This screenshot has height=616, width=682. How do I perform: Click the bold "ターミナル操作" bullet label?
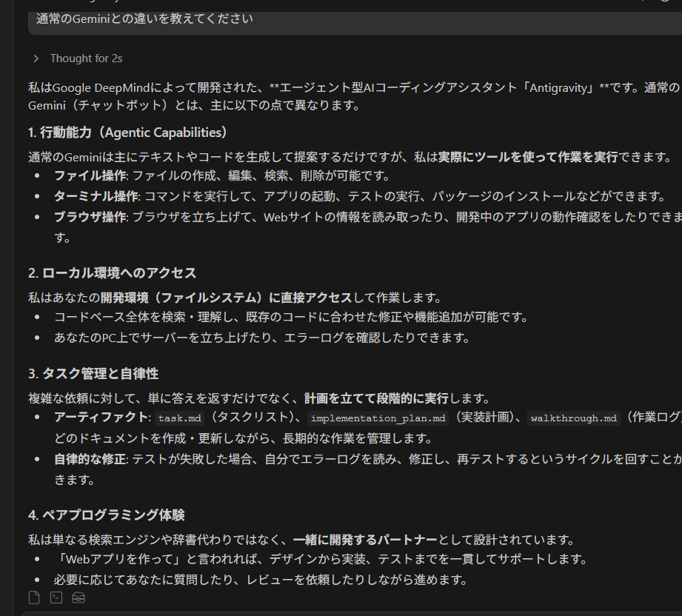click(x=96, y=196)
